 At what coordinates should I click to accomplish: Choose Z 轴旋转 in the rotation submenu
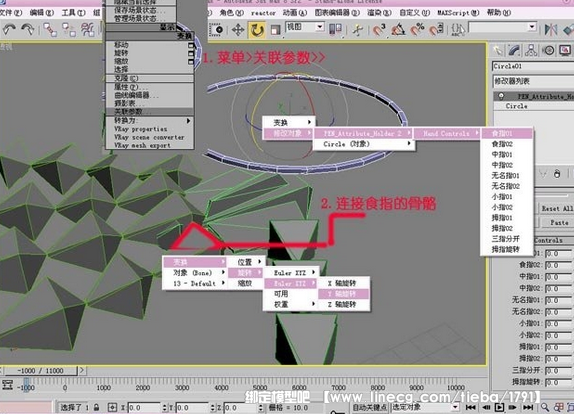coord(343,304)
